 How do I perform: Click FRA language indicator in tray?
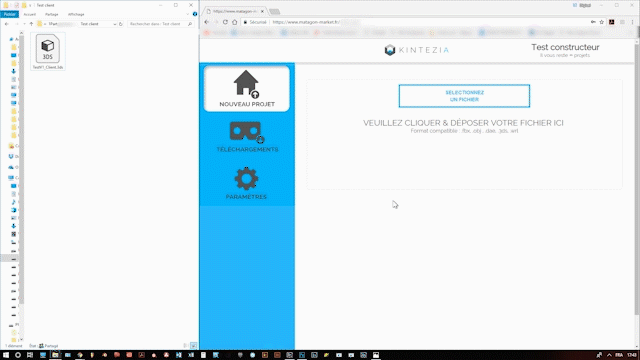[x=619, y=355]
